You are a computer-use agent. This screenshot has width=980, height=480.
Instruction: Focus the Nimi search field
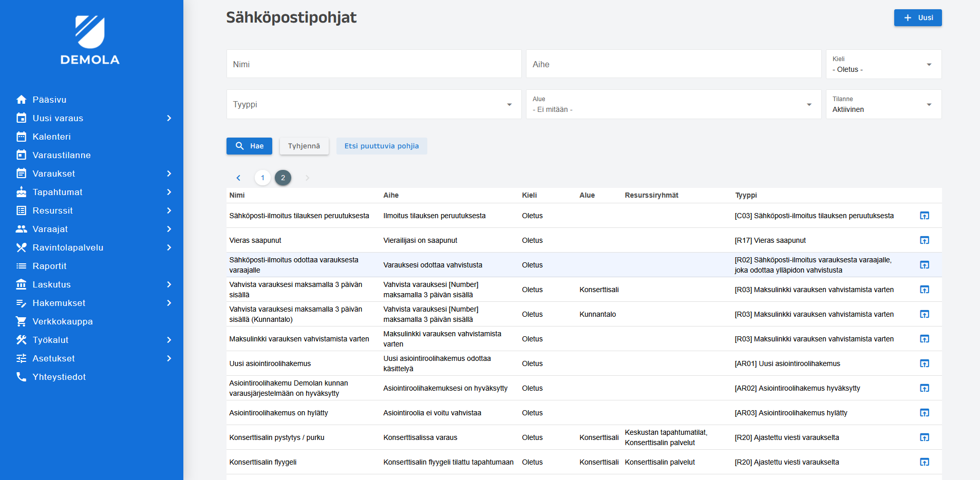tap(374, 64)
